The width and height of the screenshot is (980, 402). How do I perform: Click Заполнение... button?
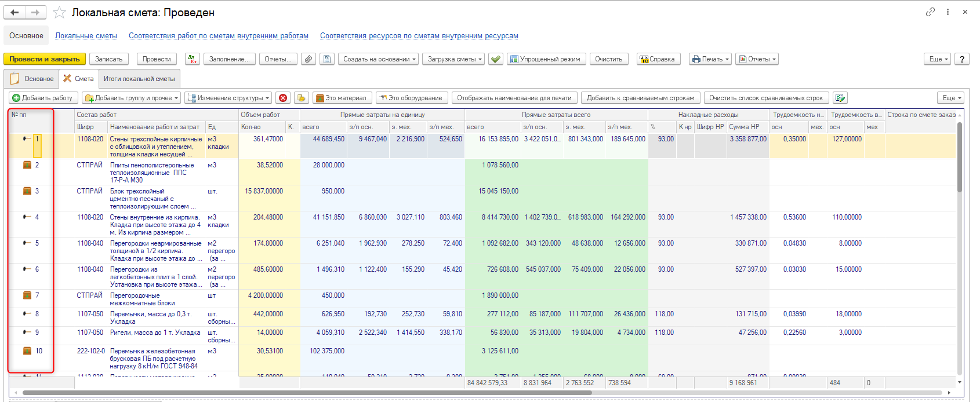click(x=230, y=59)
